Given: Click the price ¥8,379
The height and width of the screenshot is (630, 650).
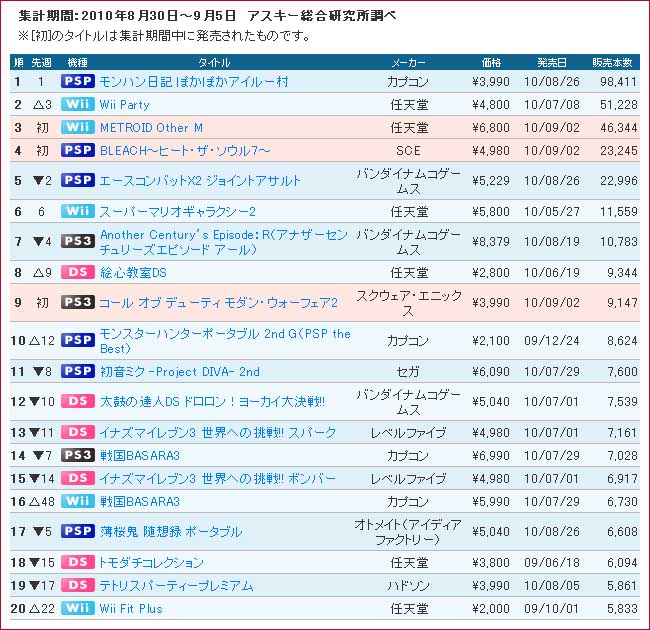Looking at the screenshot, I should tap(491, 242).
